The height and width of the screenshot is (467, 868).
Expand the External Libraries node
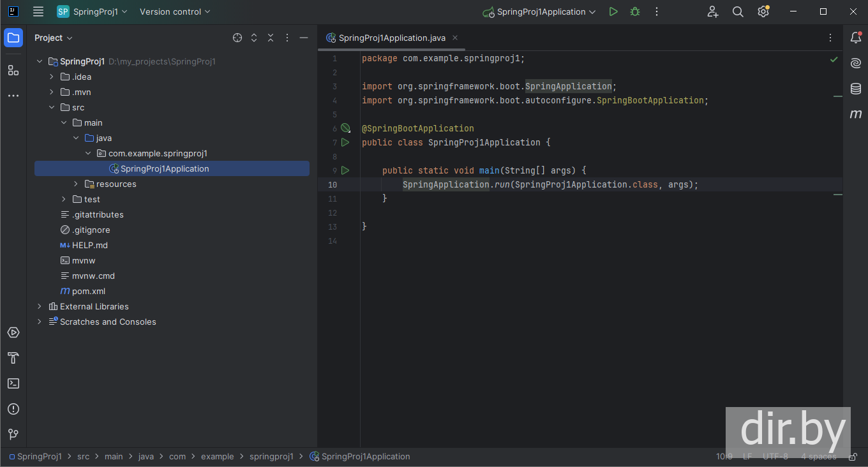(40, 306)
